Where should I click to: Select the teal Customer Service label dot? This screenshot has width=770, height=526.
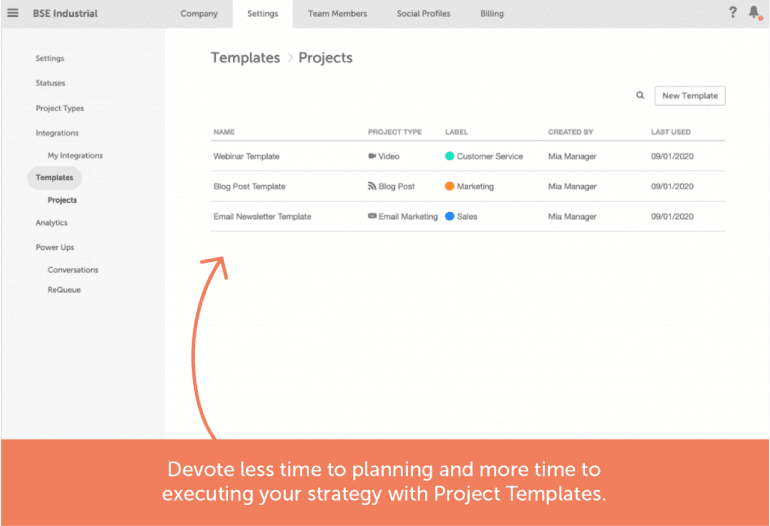tap(449, 156)
